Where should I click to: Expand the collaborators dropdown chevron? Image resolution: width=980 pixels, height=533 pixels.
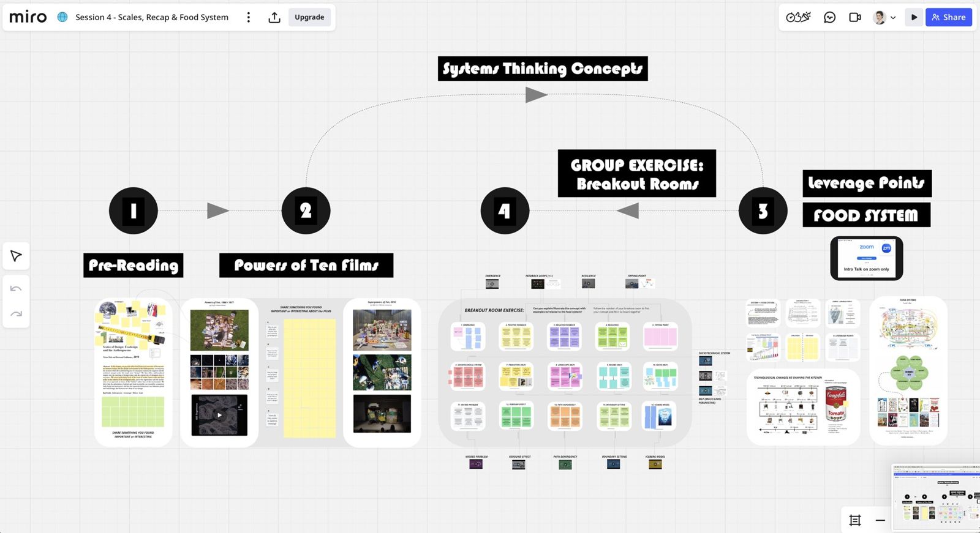894,18
